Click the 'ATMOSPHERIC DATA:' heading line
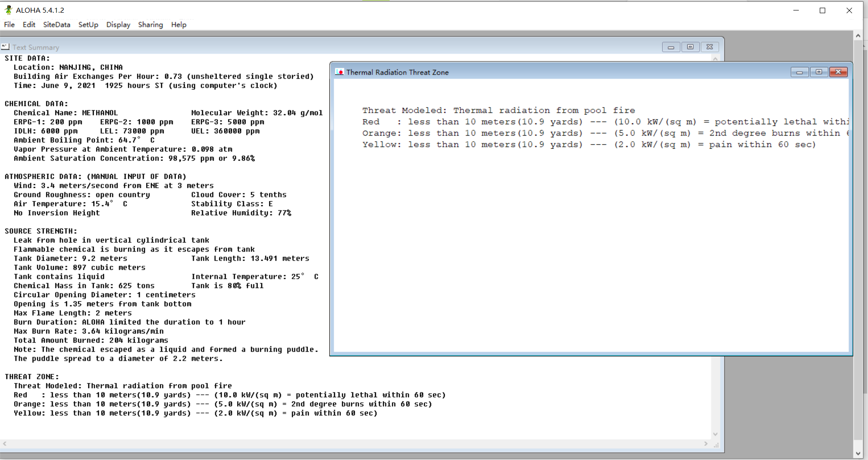 point(96,177)
